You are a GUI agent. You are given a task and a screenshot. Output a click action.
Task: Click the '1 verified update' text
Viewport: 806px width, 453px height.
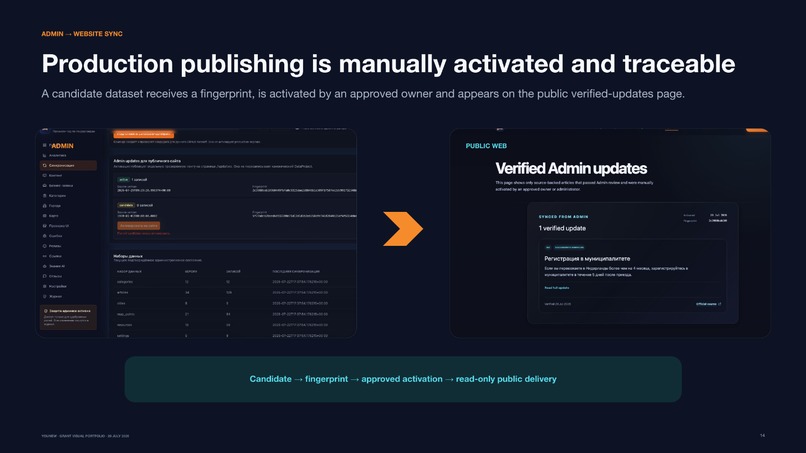(x=562, y=228)
